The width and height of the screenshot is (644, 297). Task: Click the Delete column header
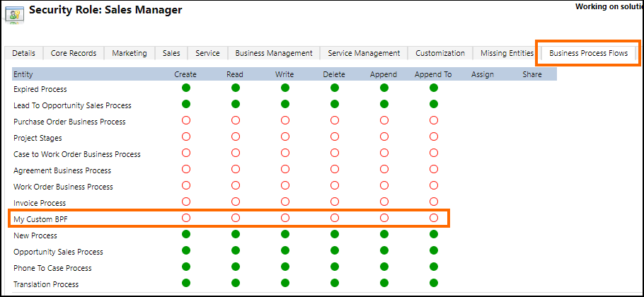click(x=334, y=74)
